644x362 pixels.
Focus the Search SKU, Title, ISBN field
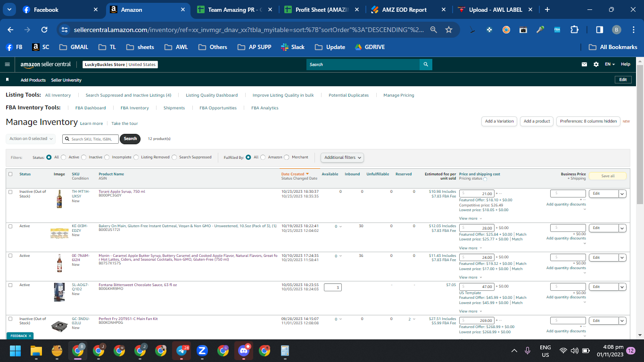(91, 139)
